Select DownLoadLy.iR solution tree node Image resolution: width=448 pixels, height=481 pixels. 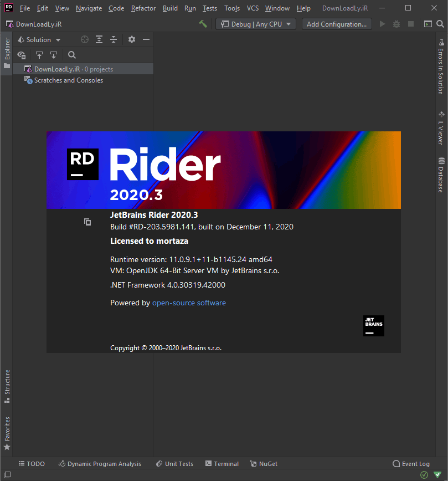point(83,69)
